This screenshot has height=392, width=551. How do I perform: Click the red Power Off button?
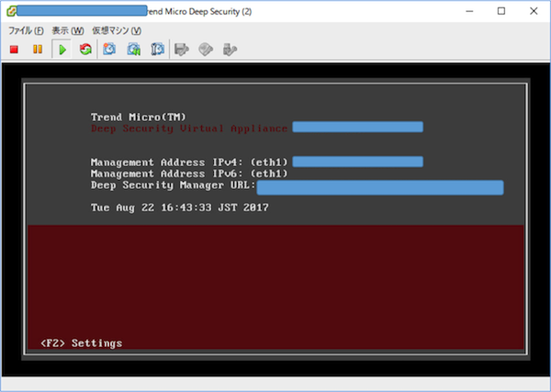pyautogui.click(x=14, y=50)
